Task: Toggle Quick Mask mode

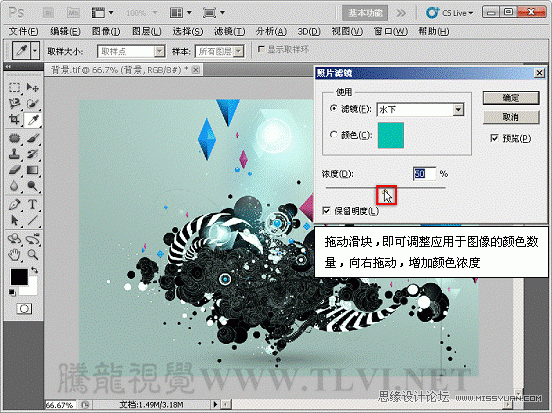Action: [x=24, y=309]
